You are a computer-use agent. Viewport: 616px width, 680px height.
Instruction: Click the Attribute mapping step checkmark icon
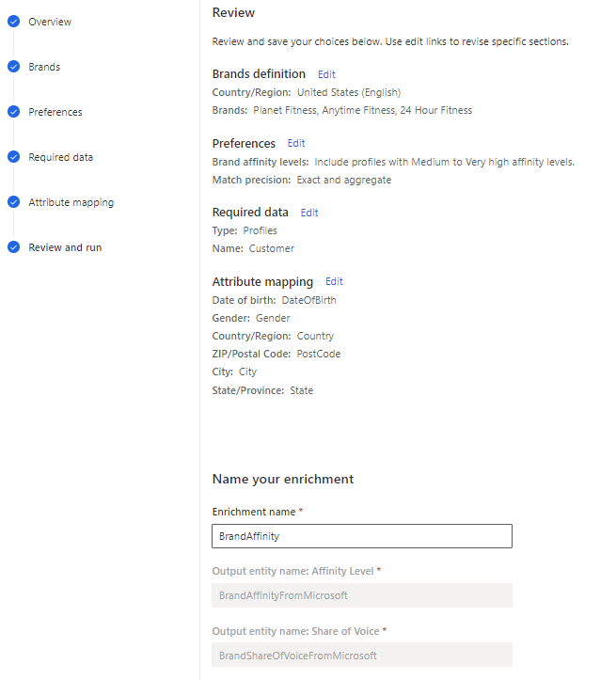click(13, 202)
